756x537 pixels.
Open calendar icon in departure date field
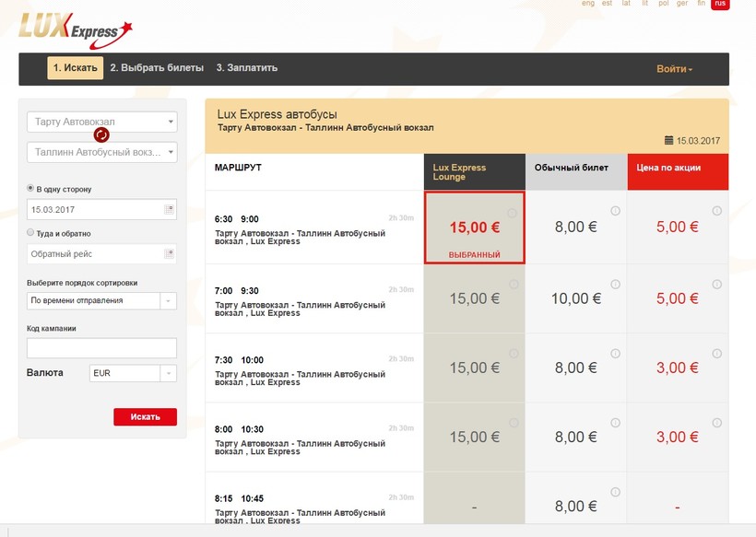(169, 210)
